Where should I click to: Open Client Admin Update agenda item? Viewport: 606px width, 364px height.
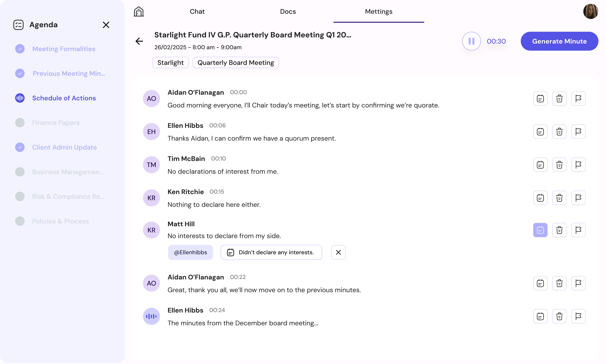click(65, 147)
